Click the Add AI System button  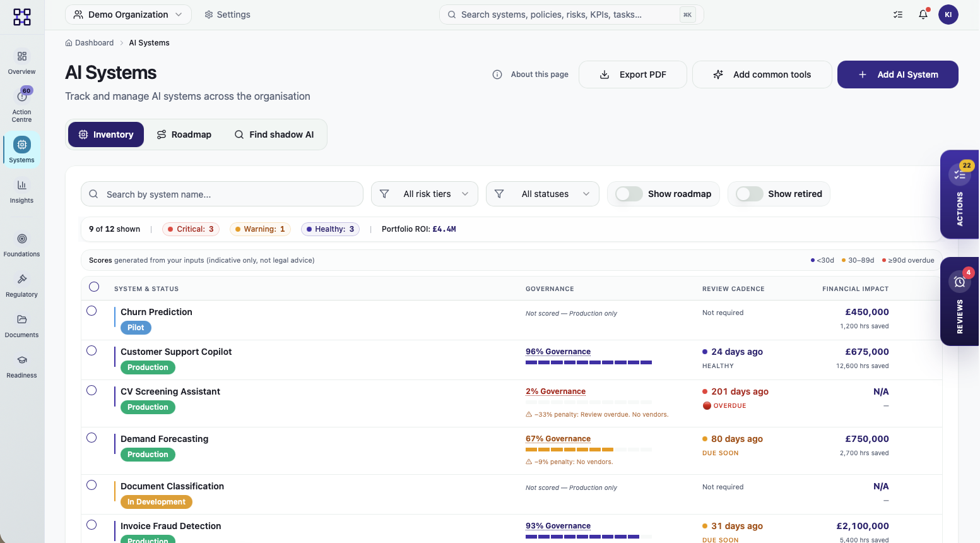coord(898,75)
